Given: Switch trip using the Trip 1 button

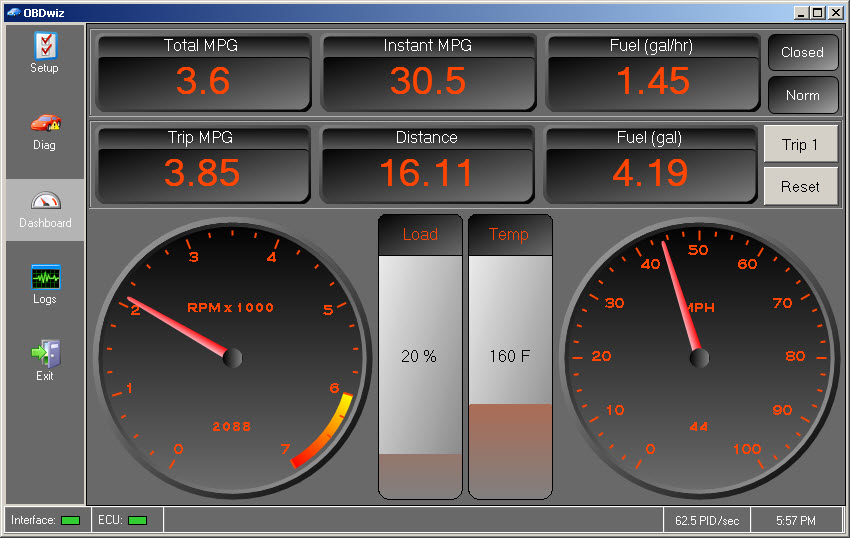Looking at the screenshot, I should point(801,144).
